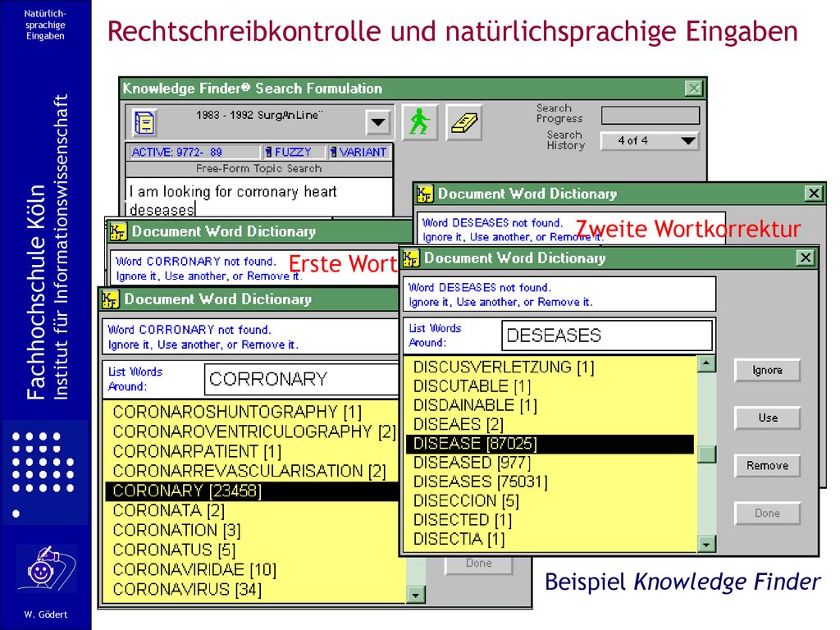Close the rear Document Word Dictionary DESEASES window
The image size is (840, 630).
813,194
